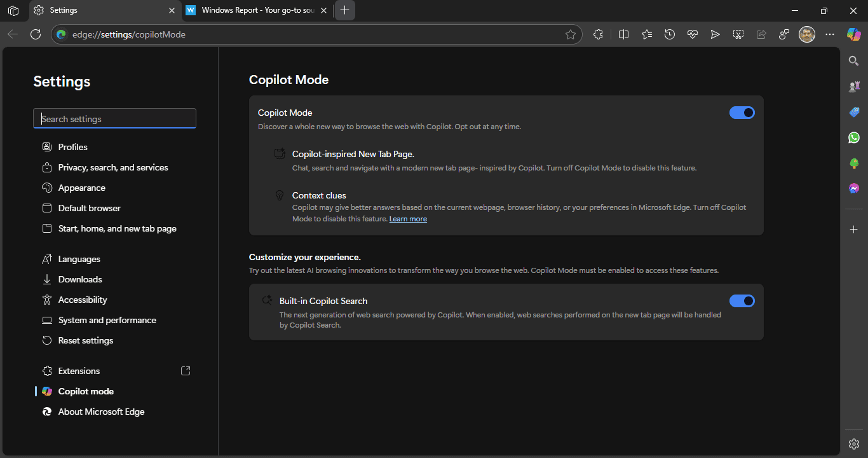Open the History clock icon
The width and height of the screenshot is (868, 458).
(x=670, y=34)
